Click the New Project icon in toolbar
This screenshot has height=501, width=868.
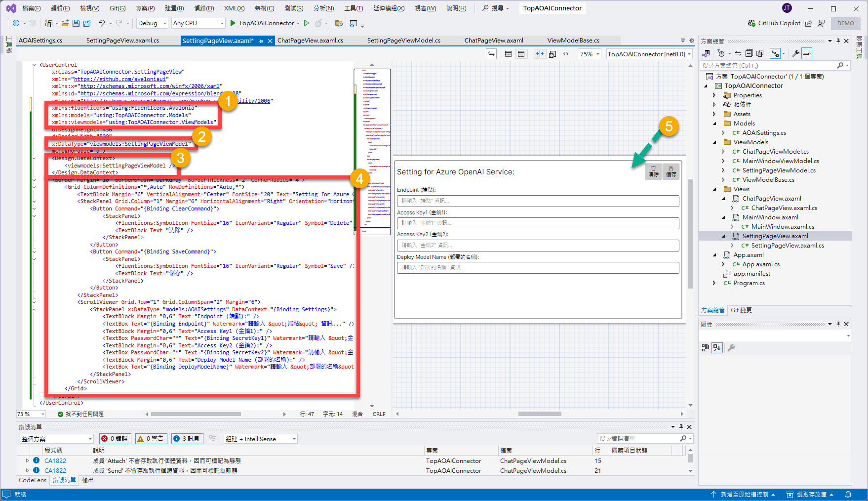click(48, 23)
